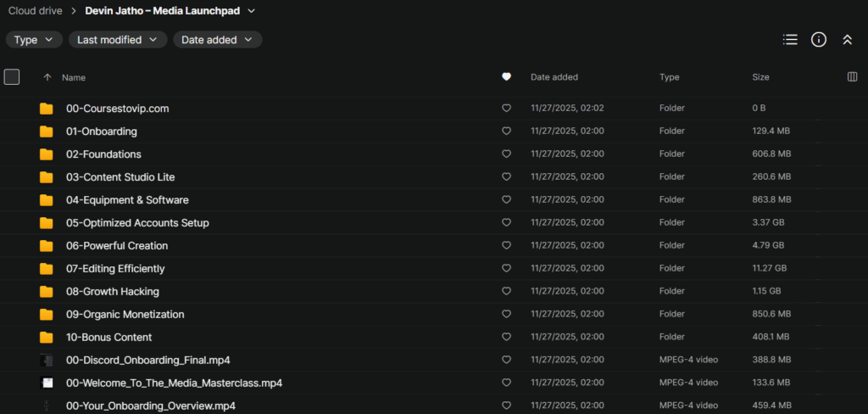Screen dimensions: 868x414
Task: Toggle heart on 00-Discord_Onboarding_Final.mp4
Action: coord(506,361)
